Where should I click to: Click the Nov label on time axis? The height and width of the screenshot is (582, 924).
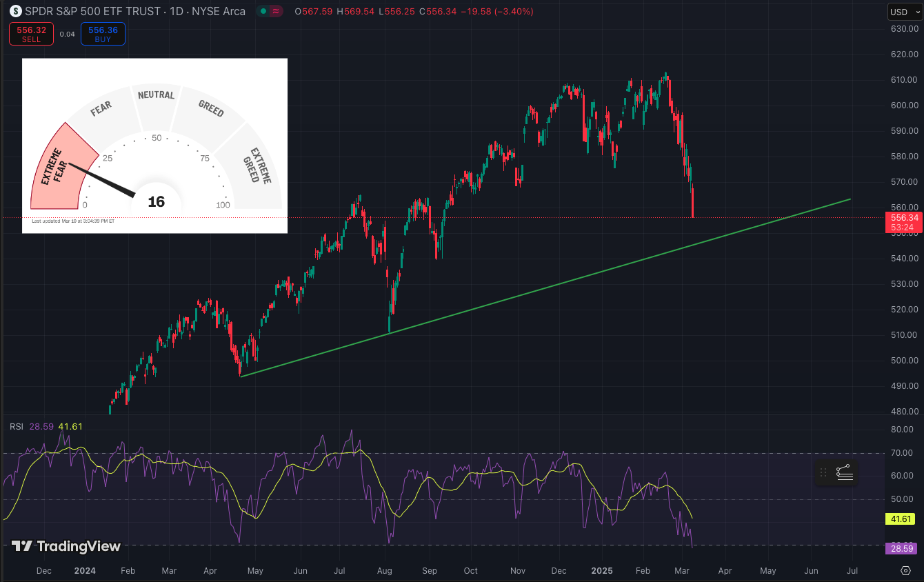[519, 571]
